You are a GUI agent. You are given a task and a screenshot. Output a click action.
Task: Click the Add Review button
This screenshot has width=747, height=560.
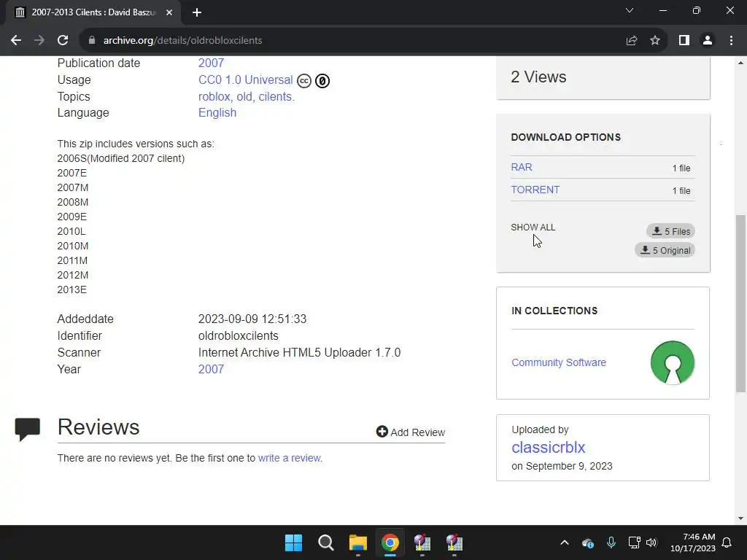[411, 432]
